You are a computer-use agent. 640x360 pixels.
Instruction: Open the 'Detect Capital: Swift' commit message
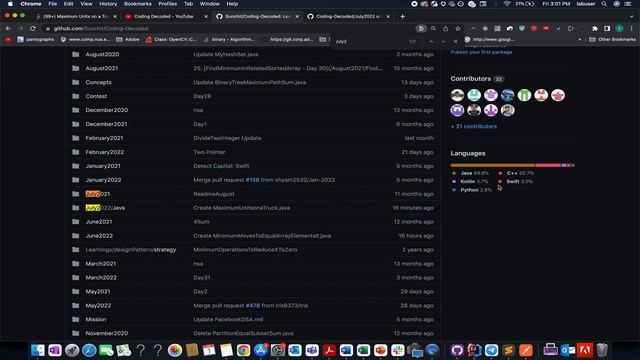tap(221, 166)
